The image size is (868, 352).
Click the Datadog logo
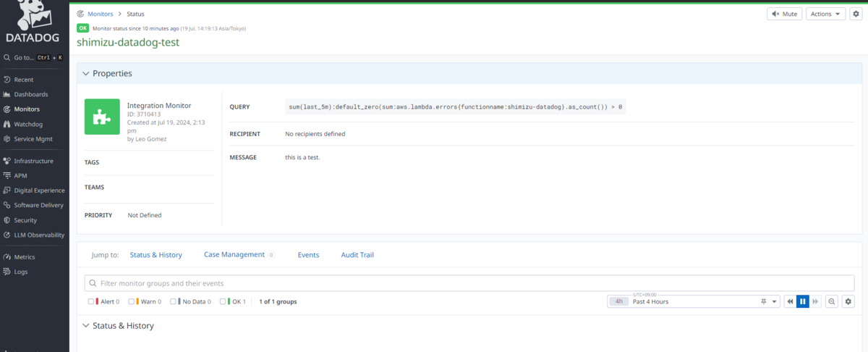(34, 22)
